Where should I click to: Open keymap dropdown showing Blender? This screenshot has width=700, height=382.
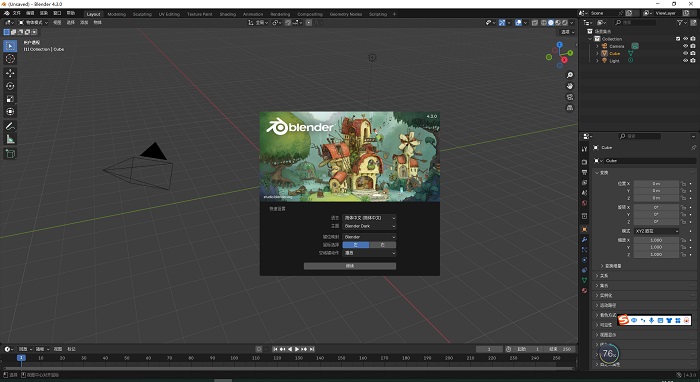(369, 237)
